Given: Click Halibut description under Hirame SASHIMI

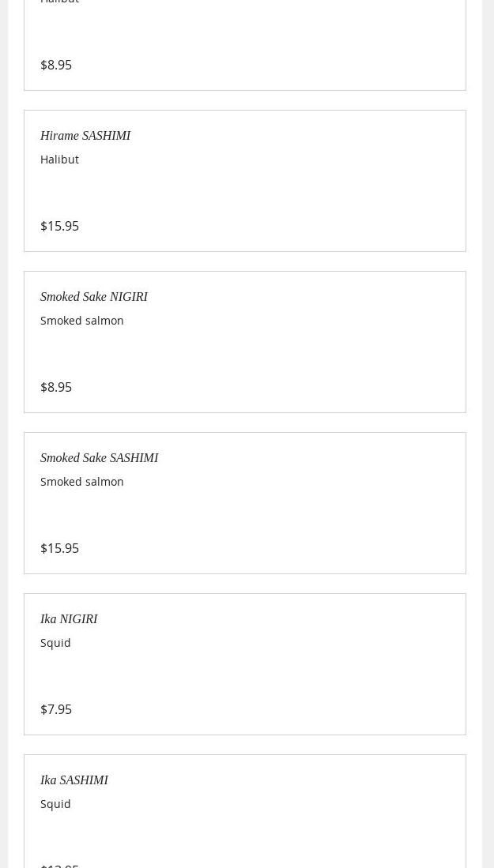Looking at the screenshot, I should click(59, 160).
